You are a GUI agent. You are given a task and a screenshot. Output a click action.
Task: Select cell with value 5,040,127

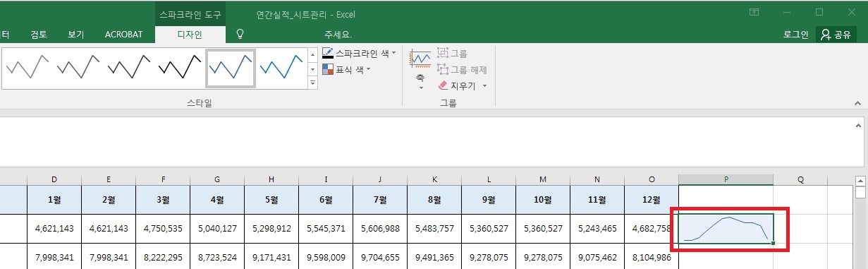point(217,229)
